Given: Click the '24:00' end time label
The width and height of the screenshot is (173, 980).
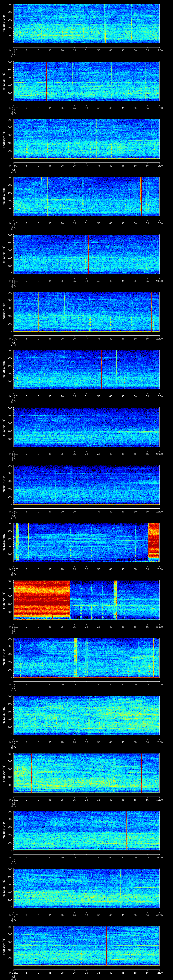Looking at the screenshot, I should pyautogui.click(x=159, y=454).
